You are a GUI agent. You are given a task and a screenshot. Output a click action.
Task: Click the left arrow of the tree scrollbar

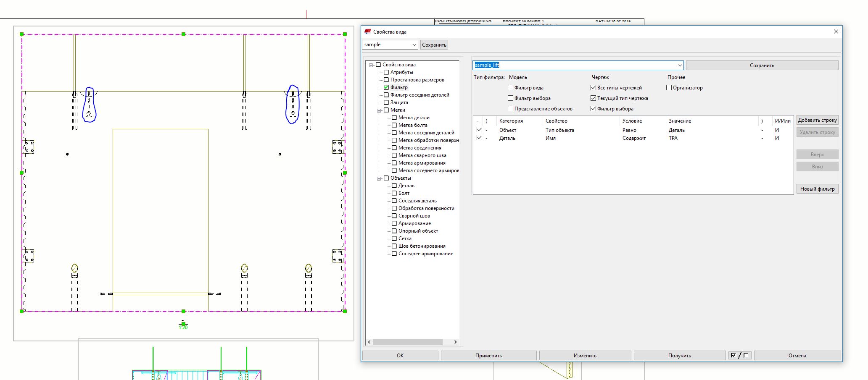(x=369, y=342)
